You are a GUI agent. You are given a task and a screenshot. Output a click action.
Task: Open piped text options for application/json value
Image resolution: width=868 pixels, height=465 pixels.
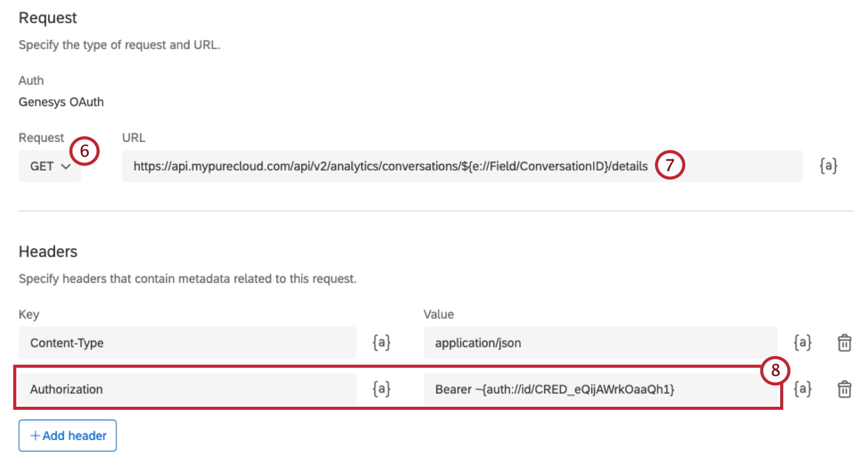tap(802, 343)
